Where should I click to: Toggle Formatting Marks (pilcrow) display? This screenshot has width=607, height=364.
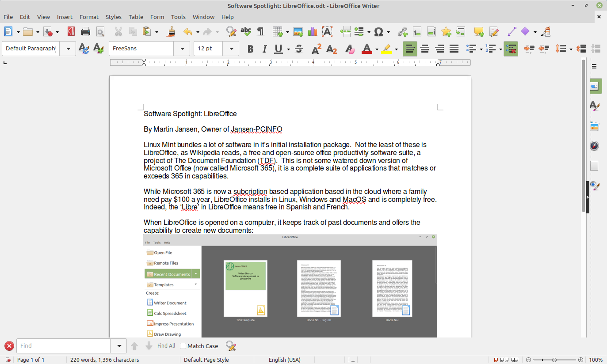[260, 31]
